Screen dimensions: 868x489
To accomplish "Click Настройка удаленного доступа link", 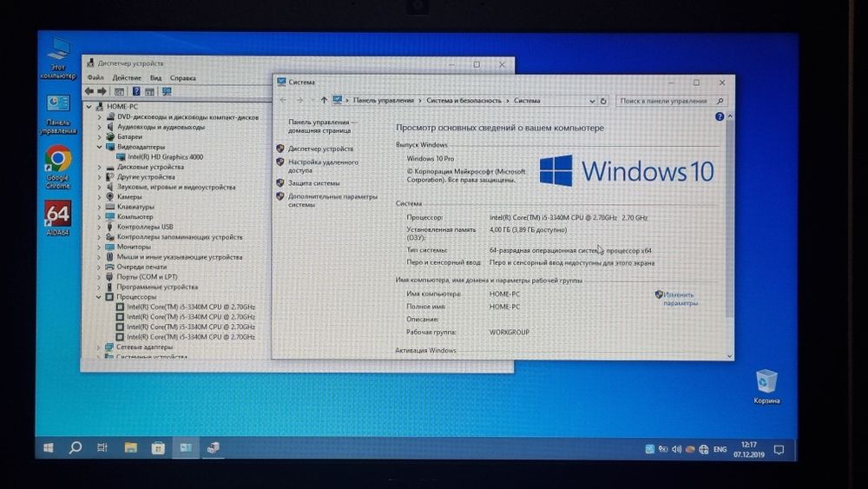I will click(323, 166).
